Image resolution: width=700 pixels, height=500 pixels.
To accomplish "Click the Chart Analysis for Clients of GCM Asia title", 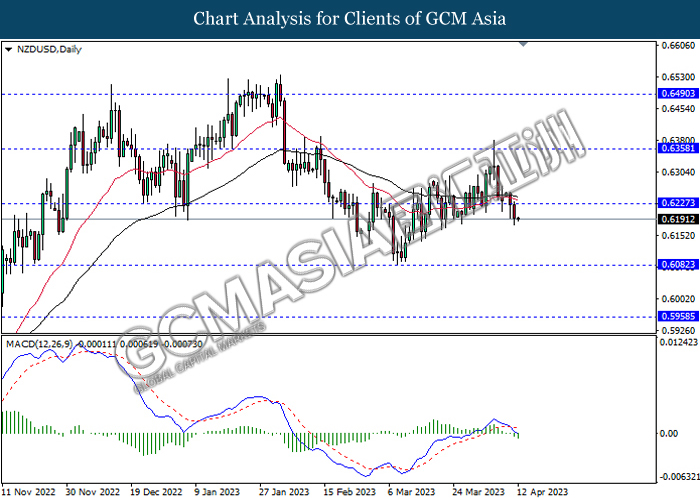I will [x=350, y=19].
